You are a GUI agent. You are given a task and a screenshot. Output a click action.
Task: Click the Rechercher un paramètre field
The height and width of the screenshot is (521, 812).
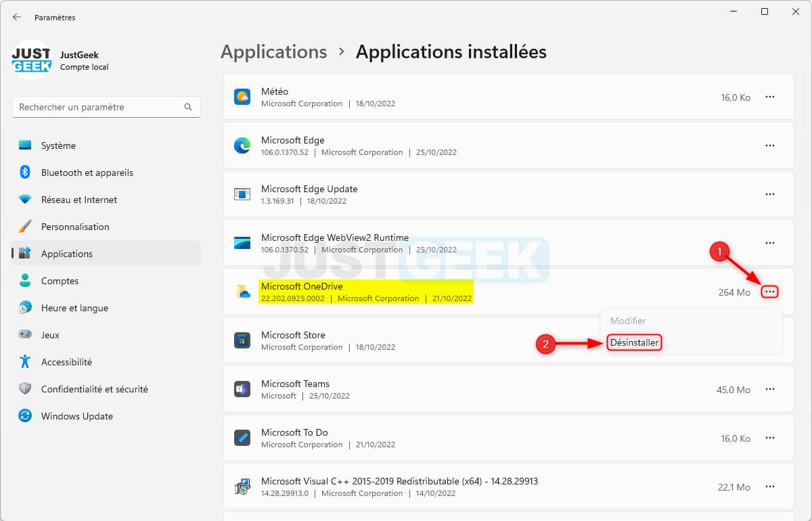tap(106, 107)
